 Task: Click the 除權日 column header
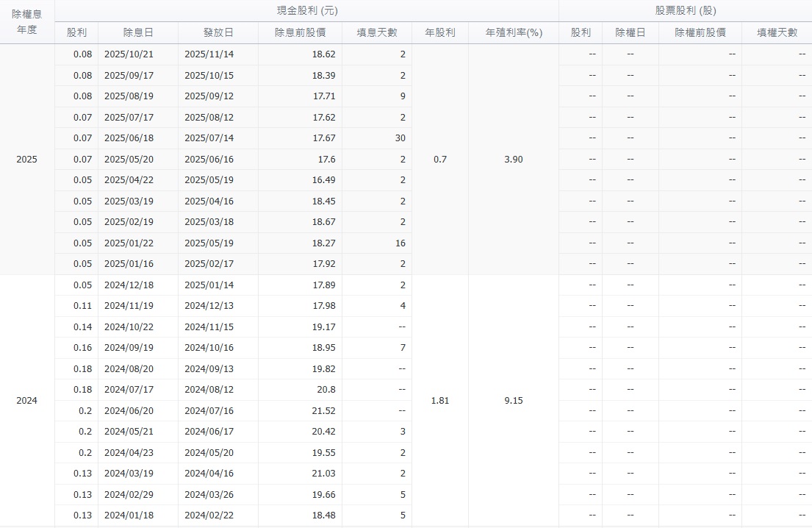pos(630,32)
